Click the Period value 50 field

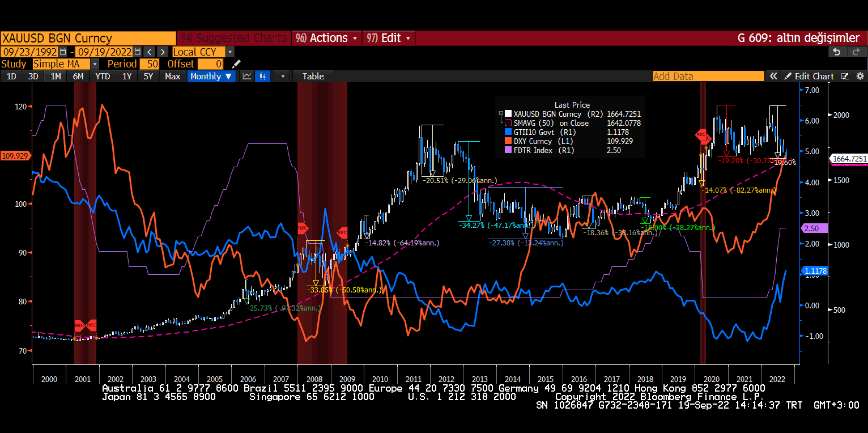pyautogui.click(x=150, y=64)
